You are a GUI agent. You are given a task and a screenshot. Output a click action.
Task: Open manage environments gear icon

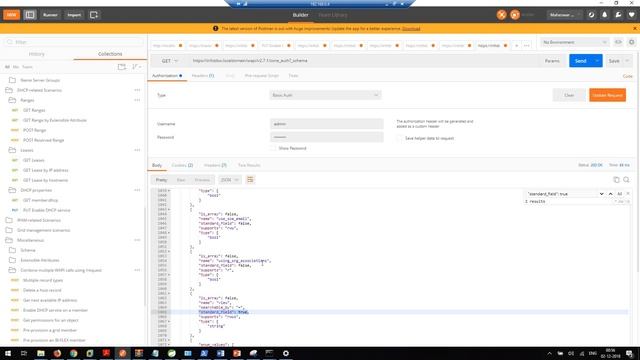coord(631,42)
